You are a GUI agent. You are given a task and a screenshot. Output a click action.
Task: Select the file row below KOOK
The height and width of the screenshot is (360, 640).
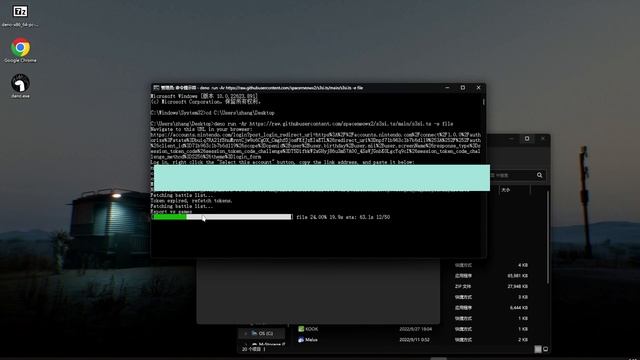tap(308, 340)
